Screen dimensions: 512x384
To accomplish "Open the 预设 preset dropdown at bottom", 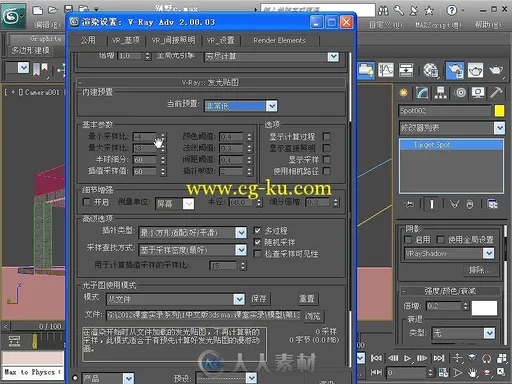I will click(251, 378).
